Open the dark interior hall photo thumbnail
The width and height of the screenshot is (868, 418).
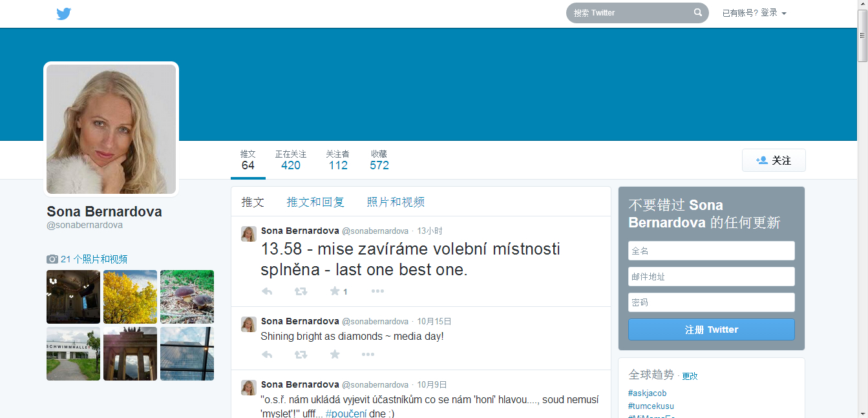click(x=73, y=297)
